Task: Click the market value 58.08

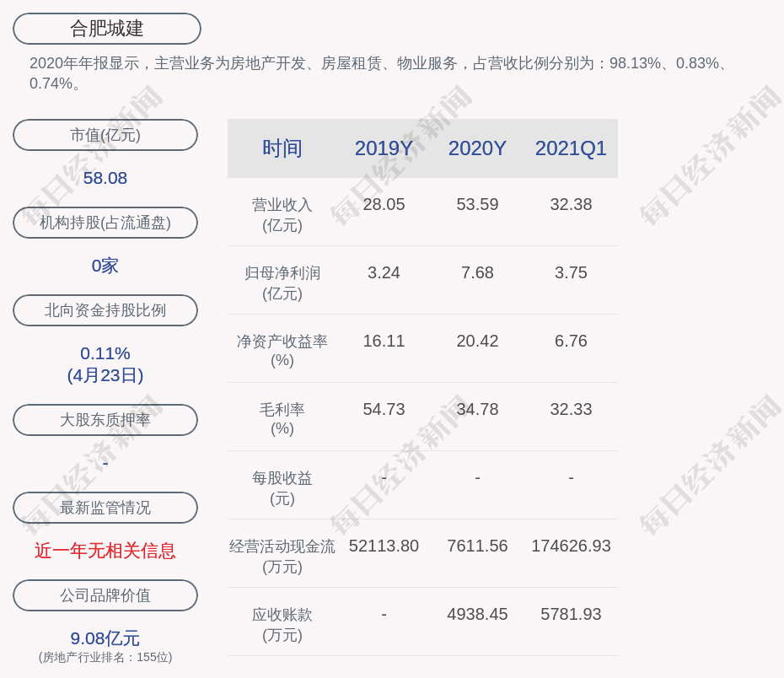Action: [105, 178]
